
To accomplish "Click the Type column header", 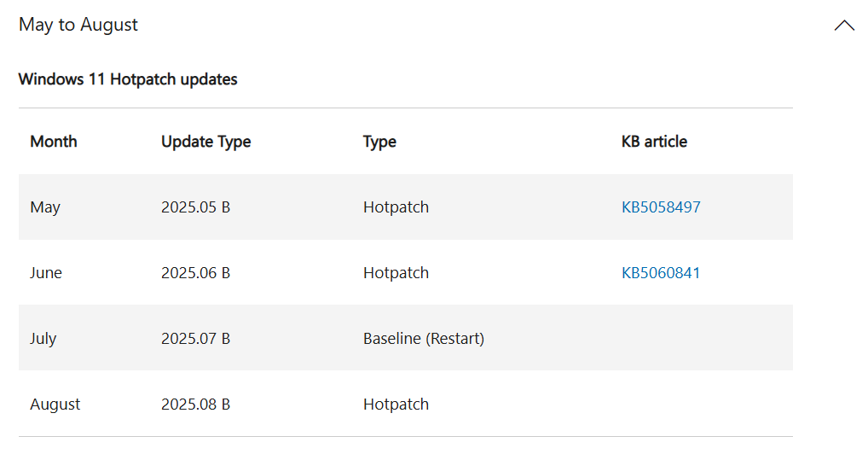I will tap(379, 142).
